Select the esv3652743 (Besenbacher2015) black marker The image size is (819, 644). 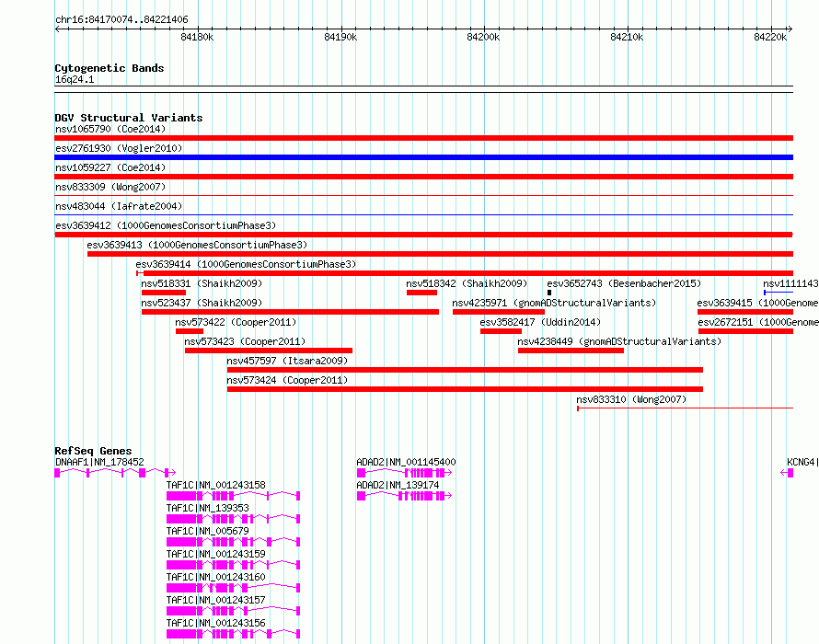(x=549, y=293)
